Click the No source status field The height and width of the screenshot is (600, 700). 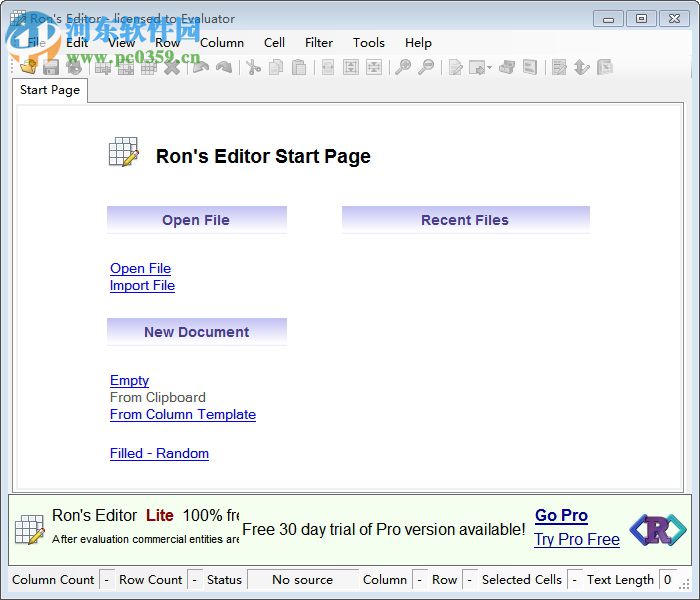[x=303, y=580]
